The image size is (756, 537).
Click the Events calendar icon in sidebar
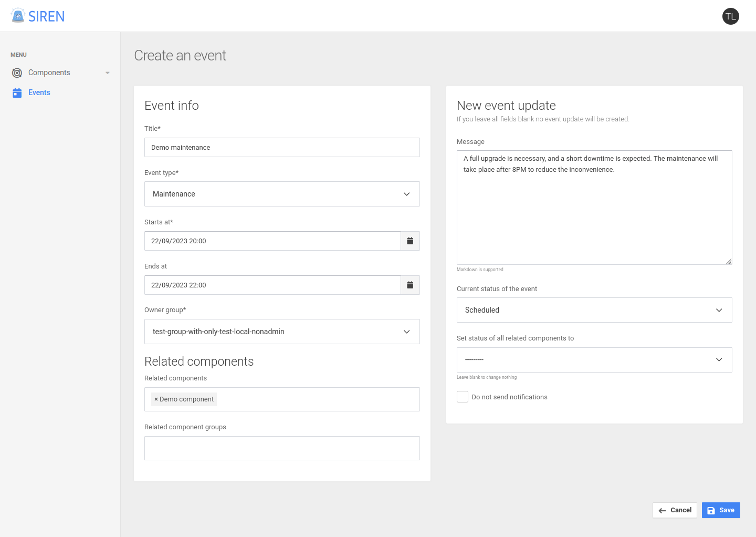pos(17,93)
